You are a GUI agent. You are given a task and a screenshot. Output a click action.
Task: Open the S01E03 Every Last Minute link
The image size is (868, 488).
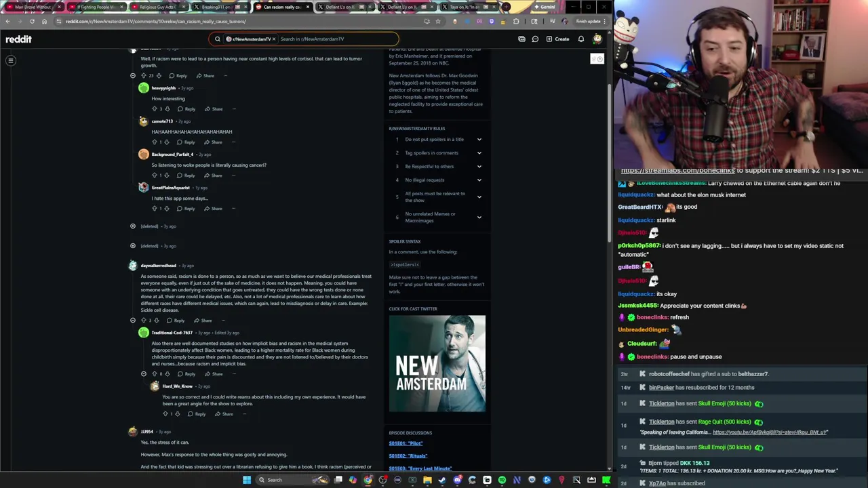tap(420, 468)
